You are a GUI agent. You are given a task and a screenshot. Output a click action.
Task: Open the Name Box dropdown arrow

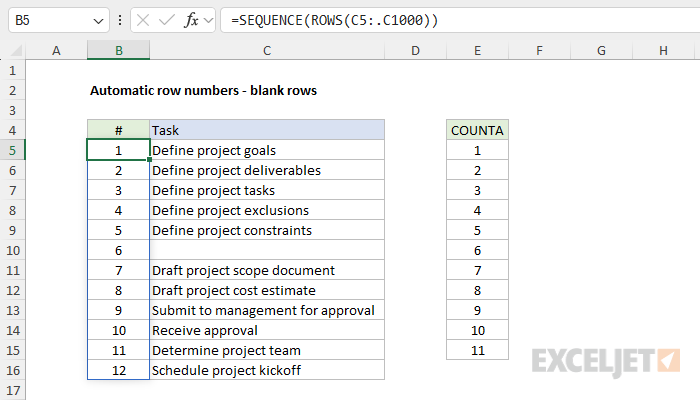(x=98, y=21)
